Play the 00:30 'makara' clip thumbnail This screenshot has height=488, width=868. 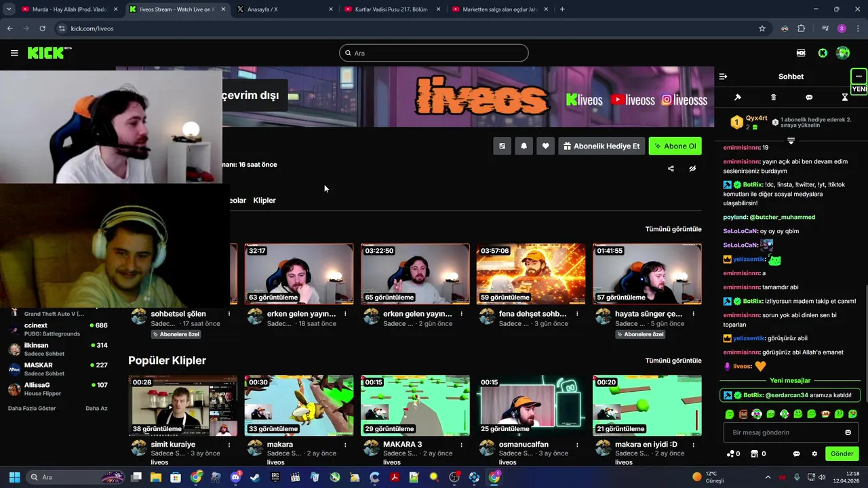point(299,405)
